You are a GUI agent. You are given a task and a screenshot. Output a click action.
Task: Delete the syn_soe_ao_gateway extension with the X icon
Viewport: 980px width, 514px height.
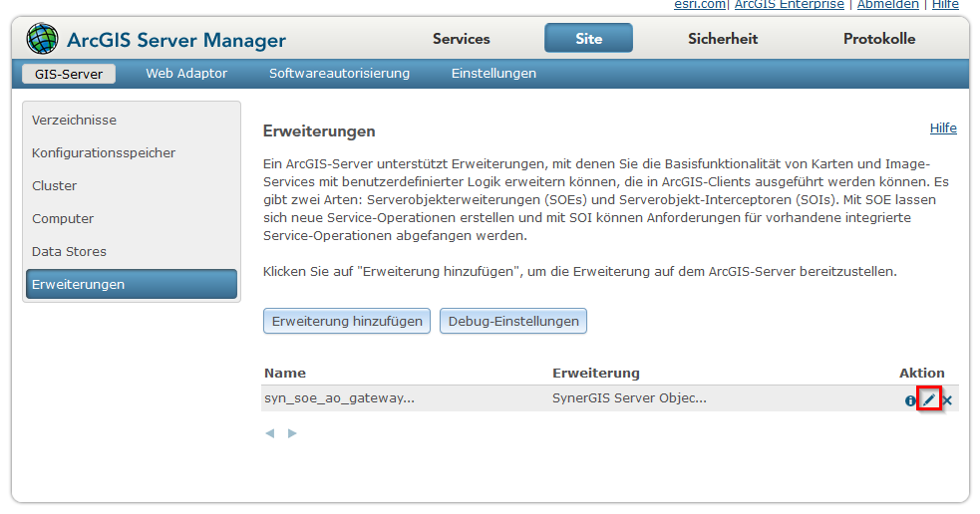947,401
